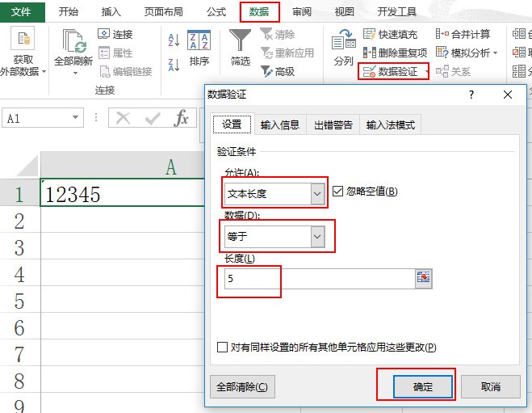532x413 pixels.
Task: Click the range selector icon in length field
Action: [424, 278]
